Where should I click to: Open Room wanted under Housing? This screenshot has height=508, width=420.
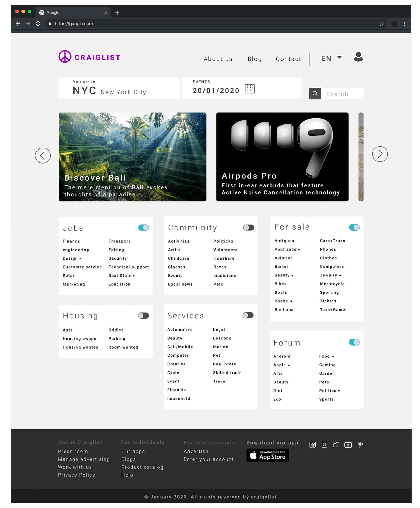123,347
